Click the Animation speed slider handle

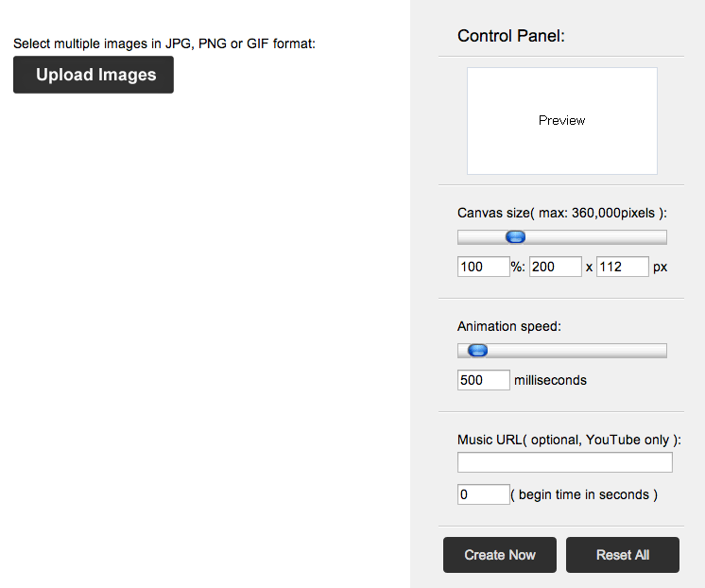coord(477,351)
